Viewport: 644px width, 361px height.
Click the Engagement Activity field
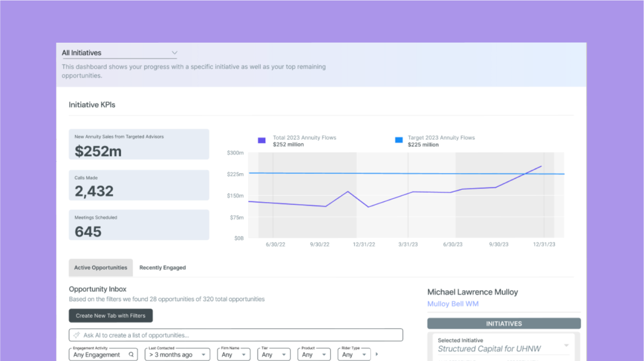tap(103, 354)
